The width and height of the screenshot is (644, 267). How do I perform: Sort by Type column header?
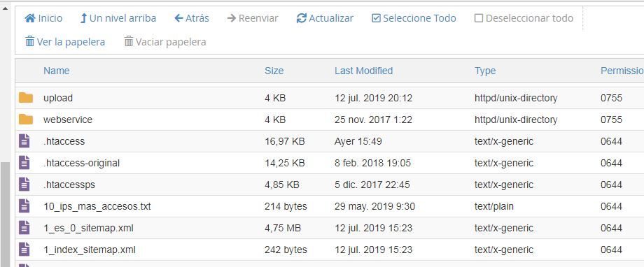[485, 71]
